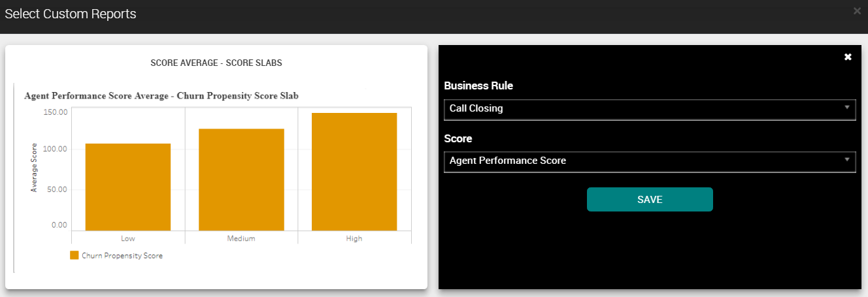Click the Low axis label
Viewport: 868px width, 297px height.
click(x=128, y=238)
